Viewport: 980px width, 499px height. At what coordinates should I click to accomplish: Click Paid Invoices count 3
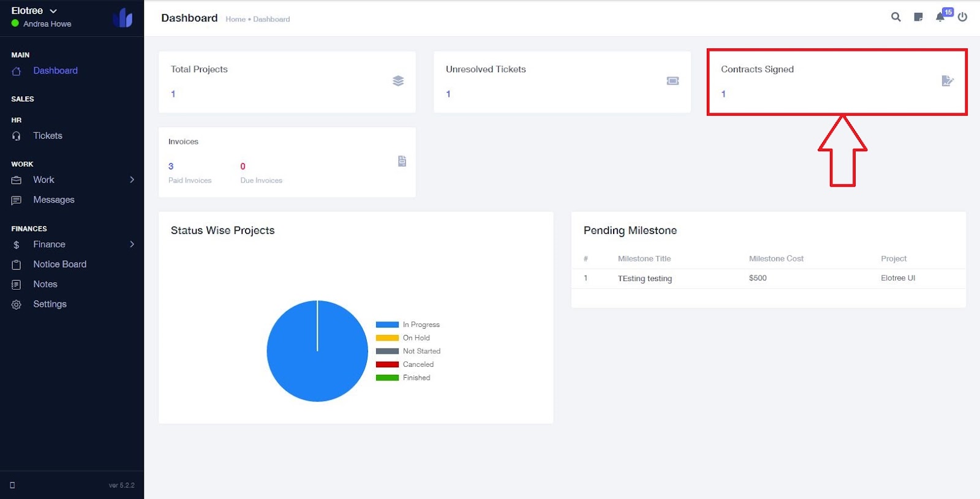pyautogui.click(x=171, y=167)
